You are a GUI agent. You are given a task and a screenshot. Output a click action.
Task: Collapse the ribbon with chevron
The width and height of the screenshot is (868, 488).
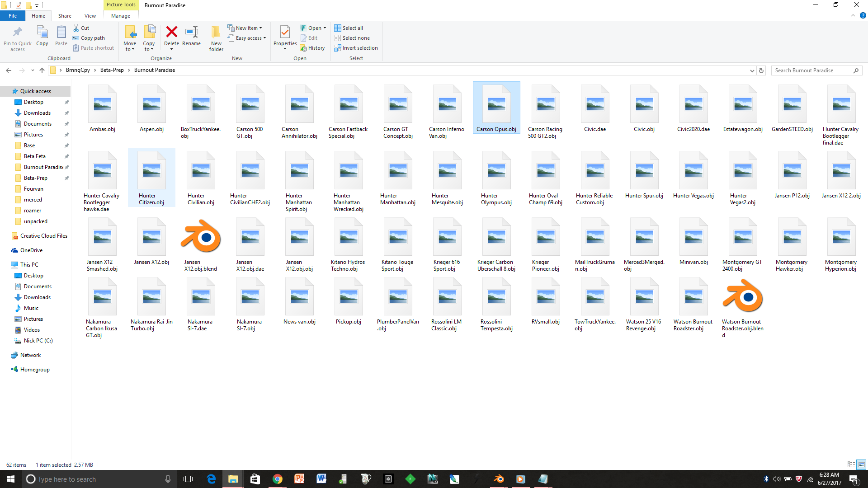coord(853,15)
